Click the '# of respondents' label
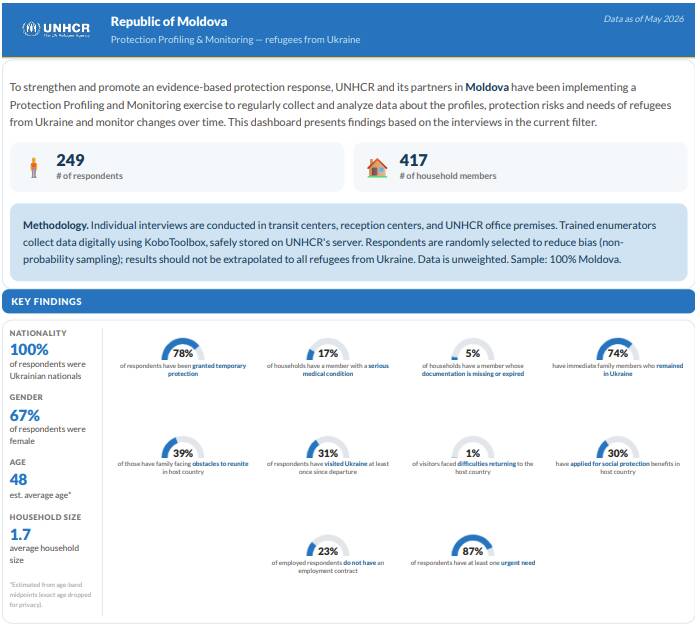The width and height of the screenshot is (700, 627). tap(89, 176)
